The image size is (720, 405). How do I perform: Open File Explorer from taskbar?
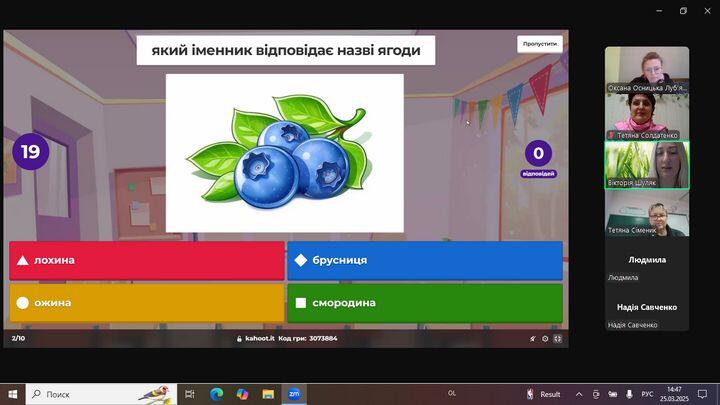[x=268, y=394]
